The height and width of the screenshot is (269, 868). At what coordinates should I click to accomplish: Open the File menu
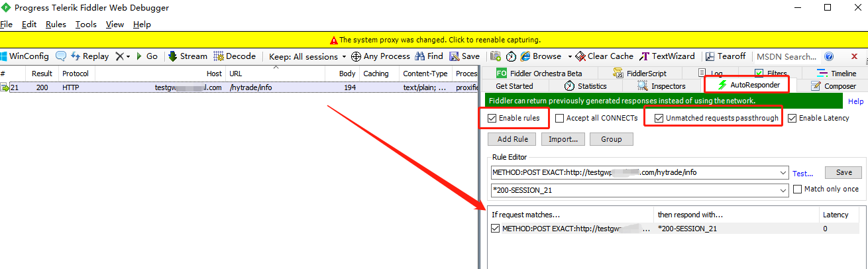(7, 25)
